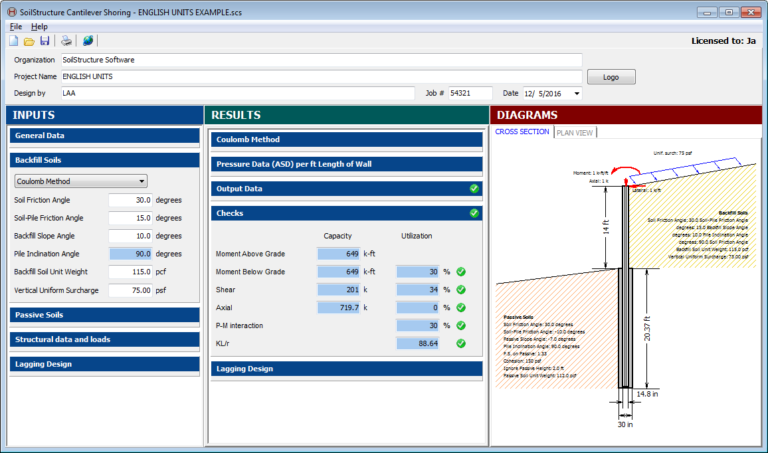Edit Vertical Uniform Surcharge value
768x453 pixels.
(x=130, y=290)
